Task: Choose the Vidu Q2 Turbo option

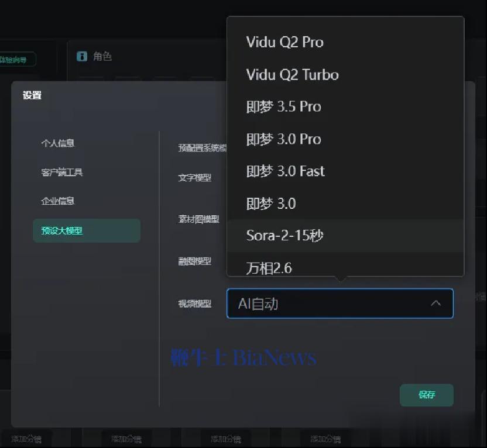Action: click(345, 74)
